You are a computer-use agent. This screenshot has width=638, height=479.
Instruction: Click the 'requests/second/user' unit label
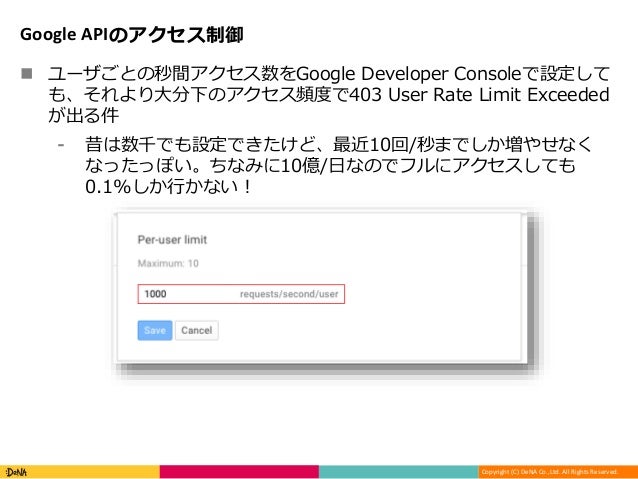coord(289,294)
